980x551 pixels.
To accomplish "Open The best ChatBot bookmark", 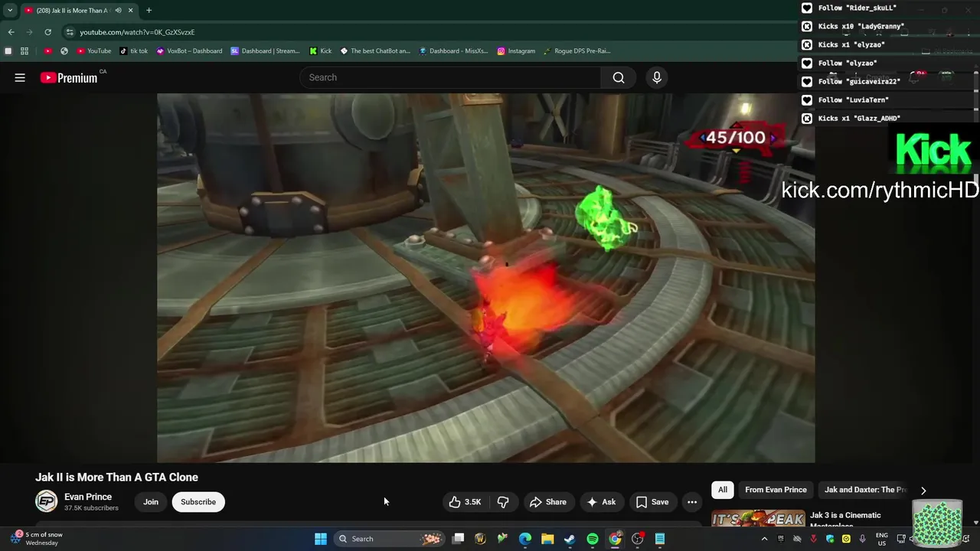I will 376,51.
